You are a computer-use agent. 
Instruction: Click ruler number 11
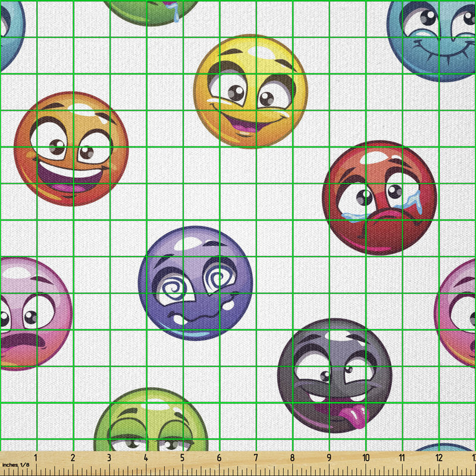(x=402, y=458)
